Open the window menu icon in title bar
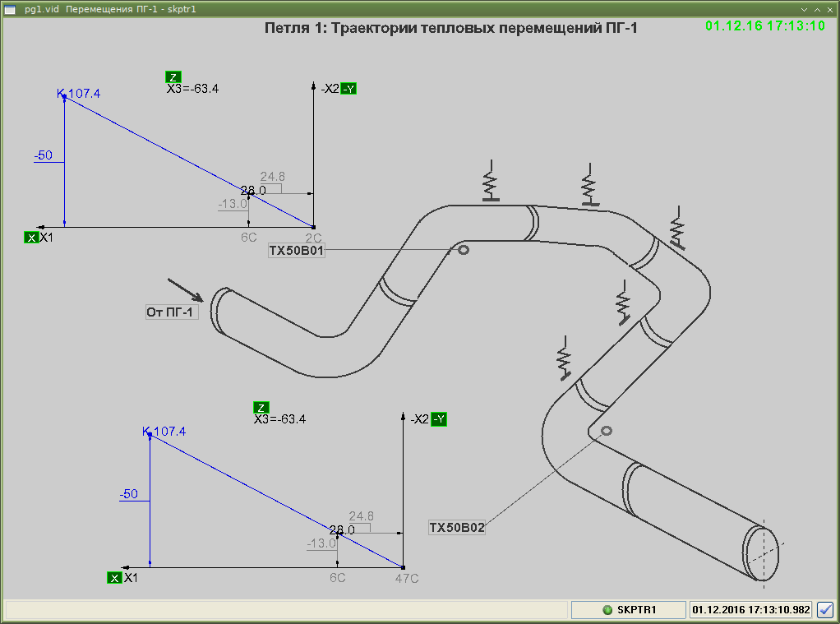Viewport: 840px width, 624px height. pos(11,9)
